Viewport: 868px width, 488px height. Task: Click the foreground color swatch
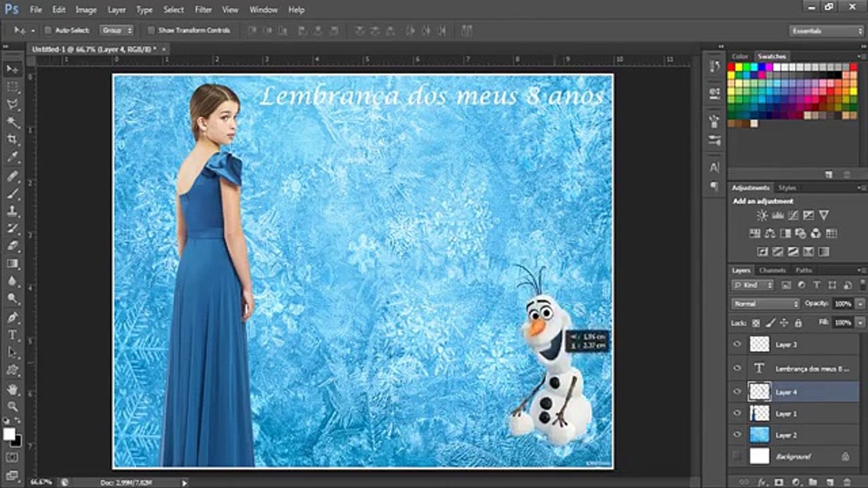pyautogui.click(x=9, y=434)
